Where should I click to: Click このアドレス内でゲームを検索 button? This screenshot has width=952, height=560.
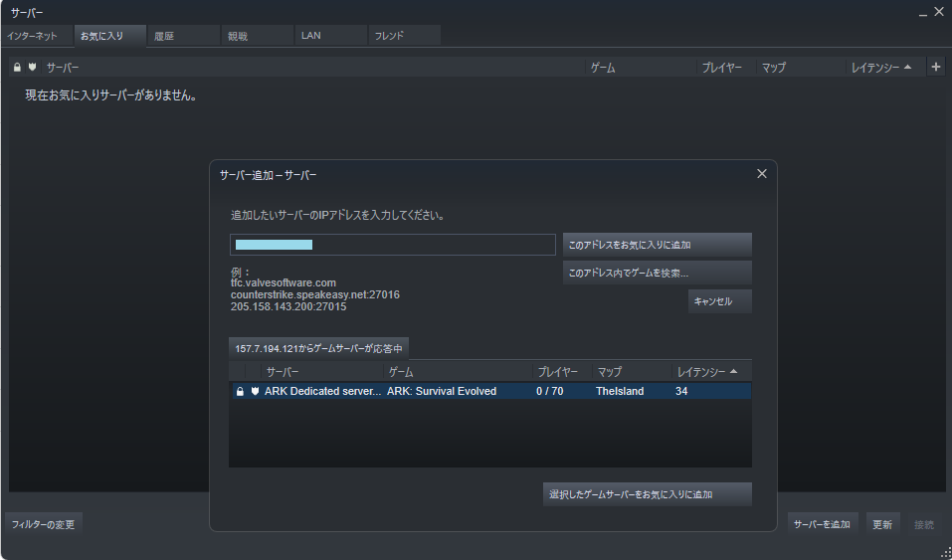(657, 273)
